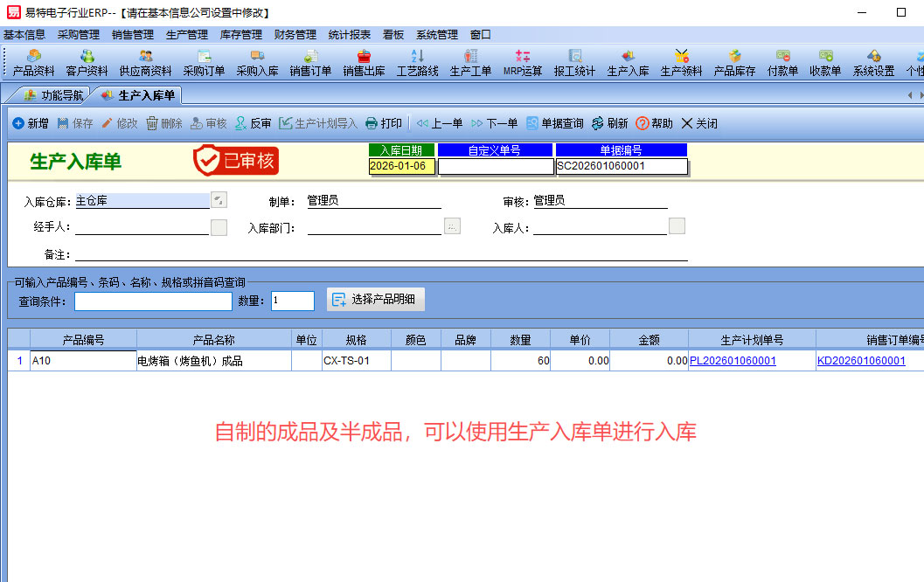Click the 选择产品明细 button

tap(376, 300)
